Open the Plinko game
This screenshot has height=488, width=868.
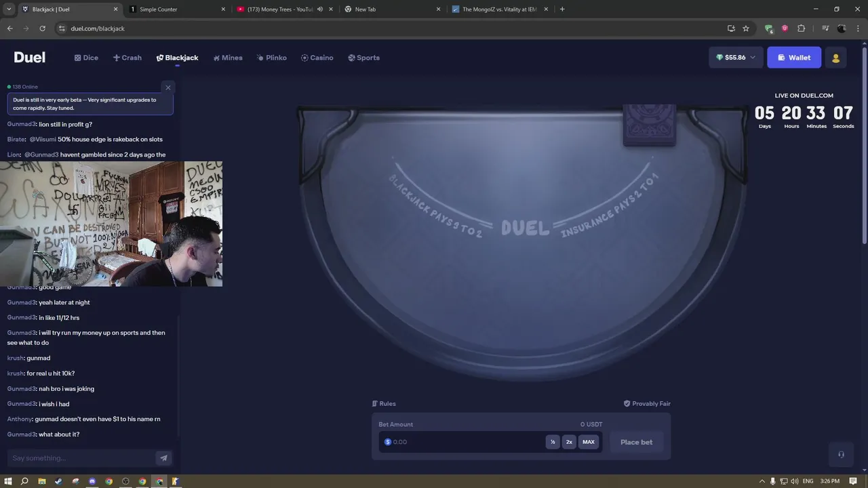(x=271, y=58)
